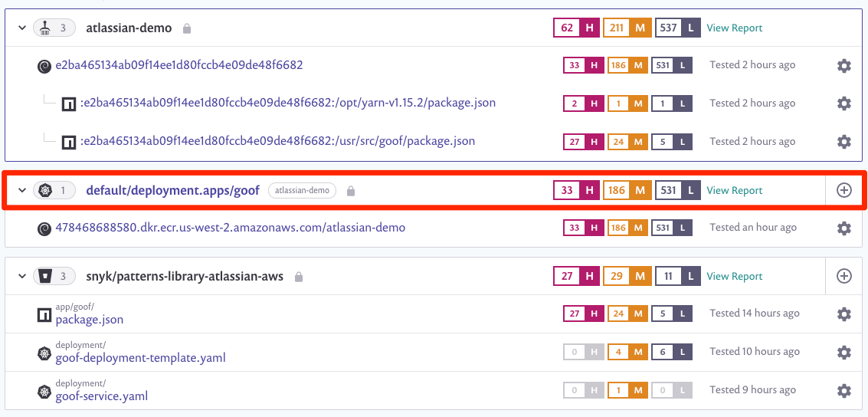
Task: Collapse the atlassian-demo project group
Action: (22, 28)
